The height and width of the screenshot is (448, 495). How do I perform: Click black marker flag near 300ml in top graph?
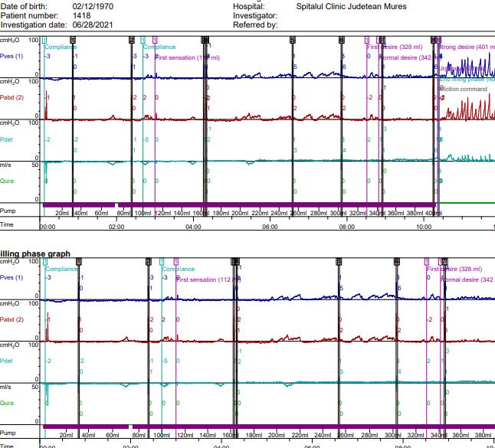pos(342,40)
